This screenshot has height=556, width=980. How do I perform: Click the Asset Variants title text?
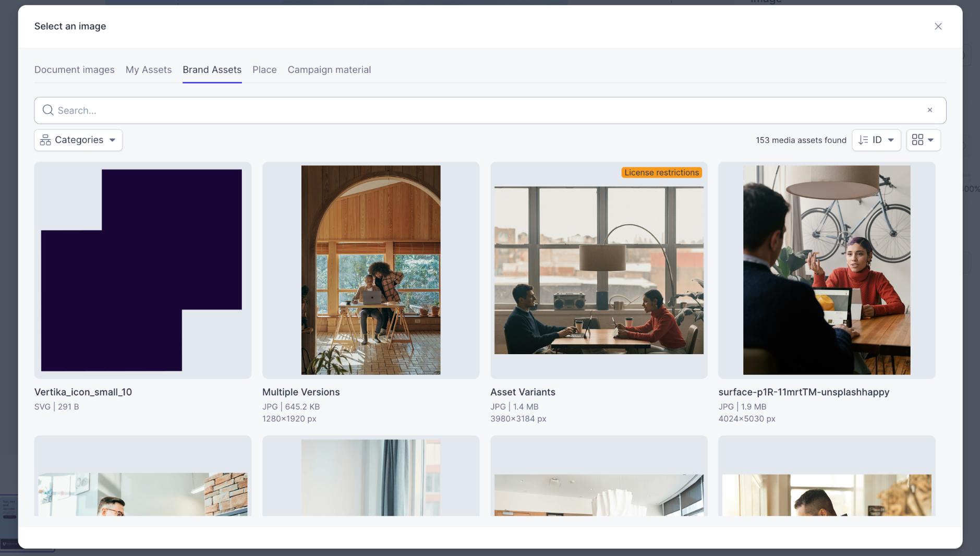coord(523,392)
